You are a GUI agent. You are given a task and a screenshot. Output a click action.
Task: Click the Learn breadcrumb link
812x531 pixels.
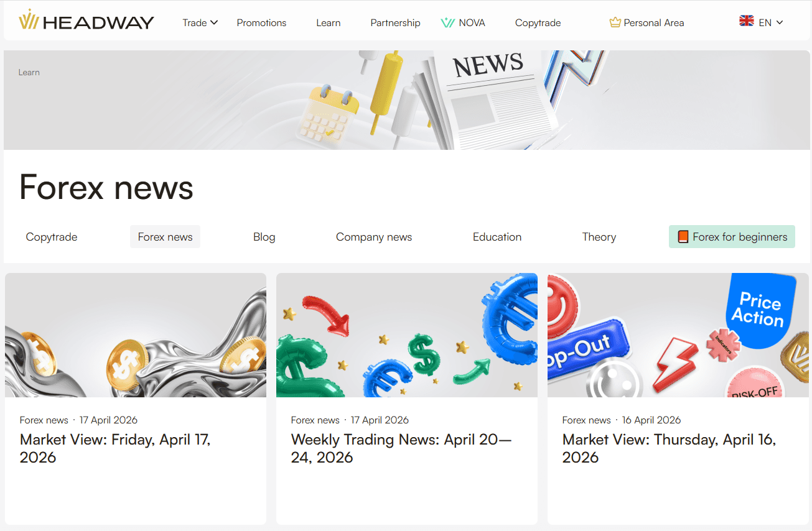pos(29,72)
